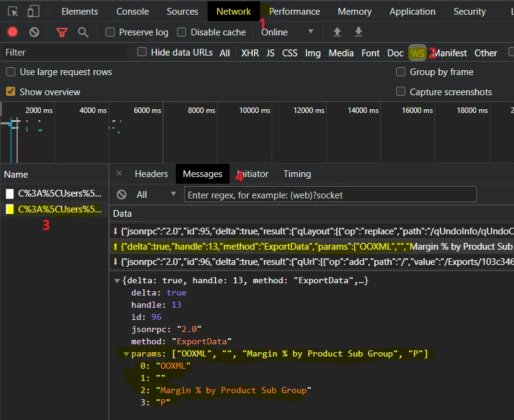
Task: Open the Headers tab
Action: 151,174
